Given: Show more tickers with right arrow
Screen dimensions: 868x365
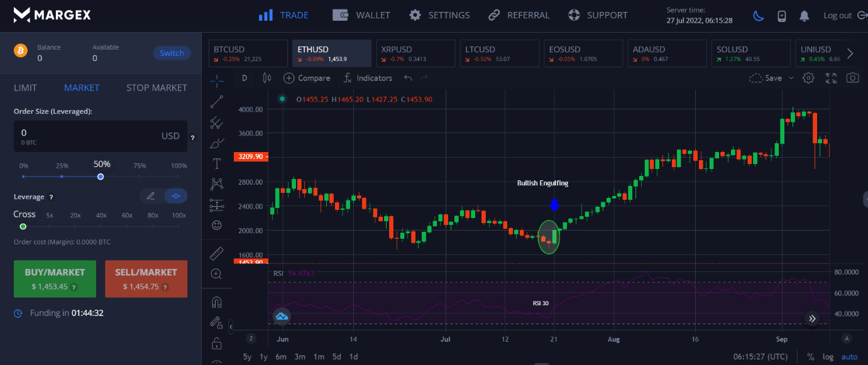Looking at the screenshot, I should coord(850,53).
